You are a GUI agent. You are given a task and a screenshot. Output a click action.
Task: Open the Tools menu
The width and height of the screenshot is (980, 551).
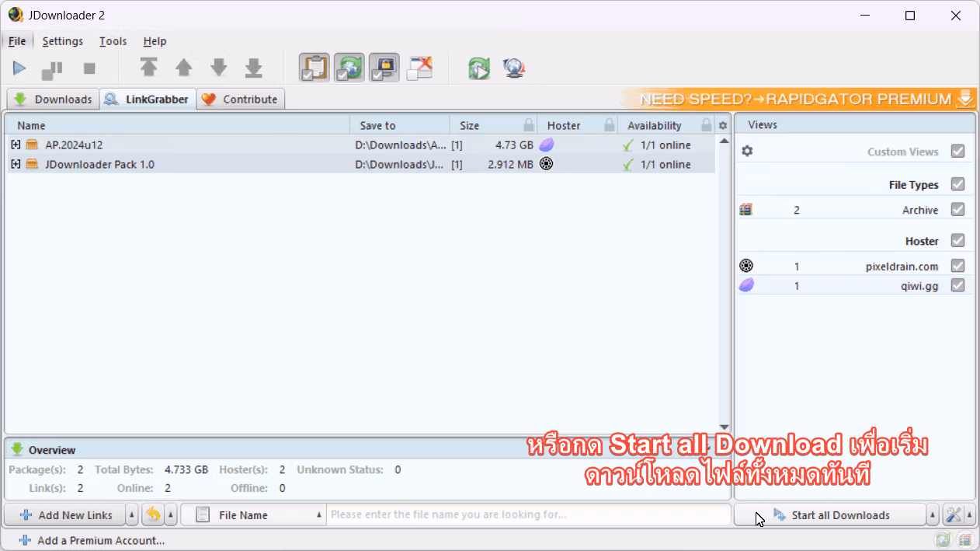tap(113, 41)
